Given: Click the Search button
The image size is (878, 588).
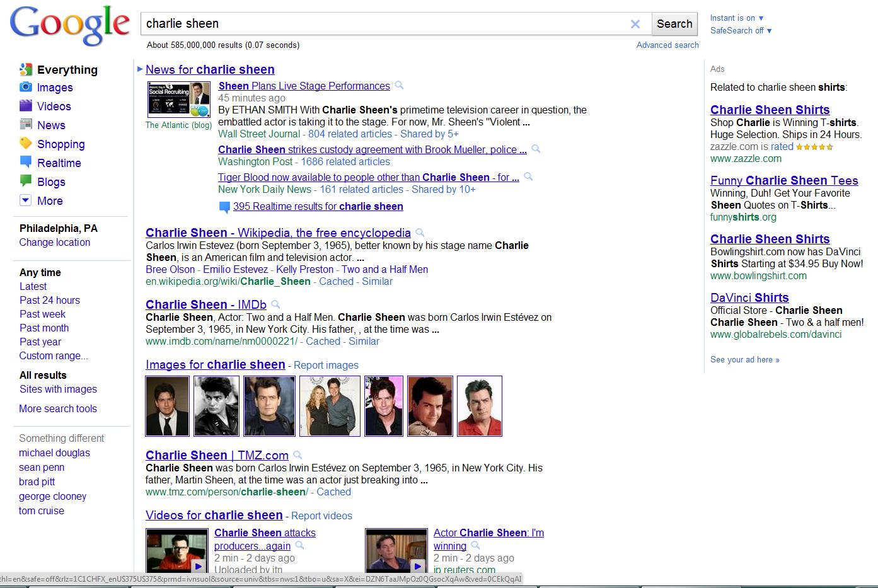Looking at the screenshot, I should coord(674,24).
